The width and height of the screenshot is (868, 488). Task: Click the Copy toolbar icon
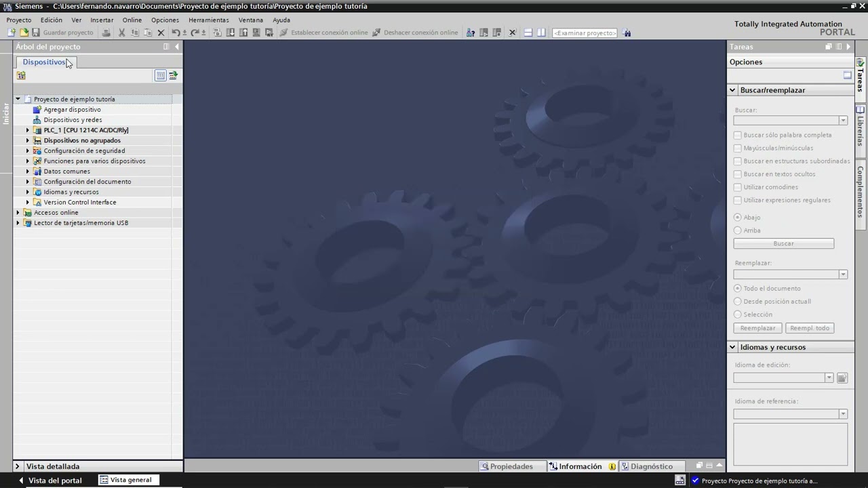point(135,33)
